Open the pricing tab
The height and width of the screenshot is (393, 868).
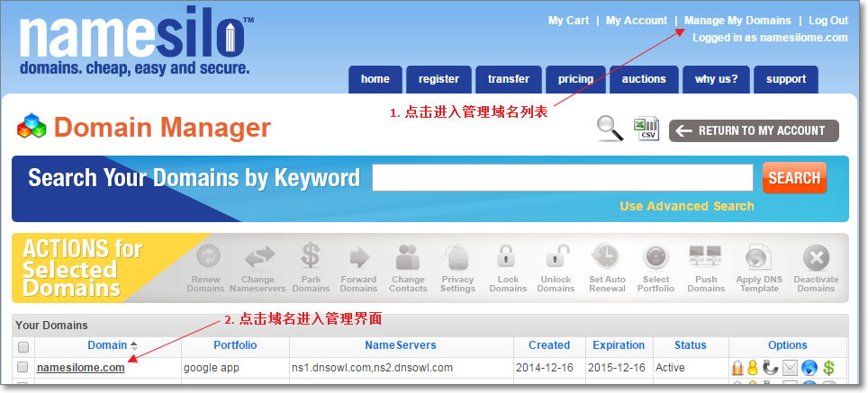pos(575,80)
